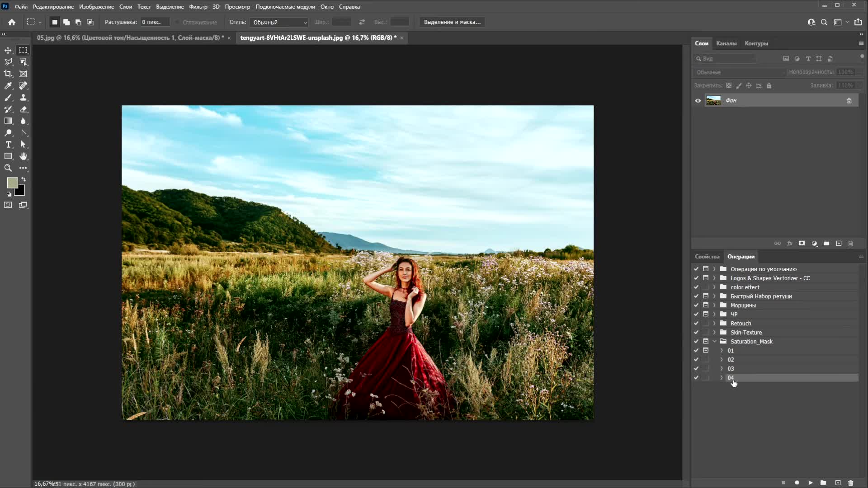The image size is (868, 488).
Task: Switch to the Каналы tab
Action: 726,43
